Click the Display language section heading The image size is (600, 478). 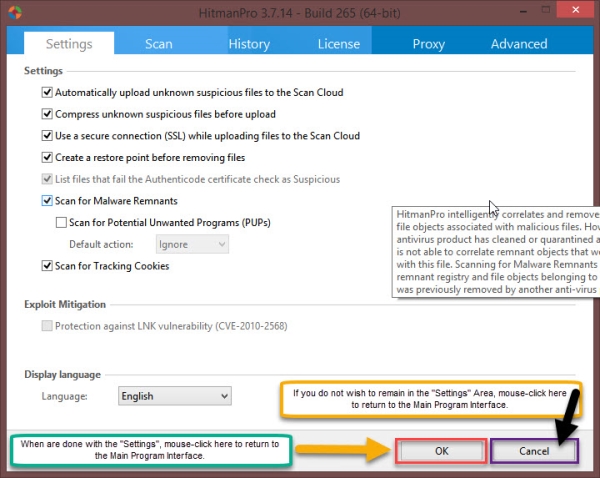62,374
